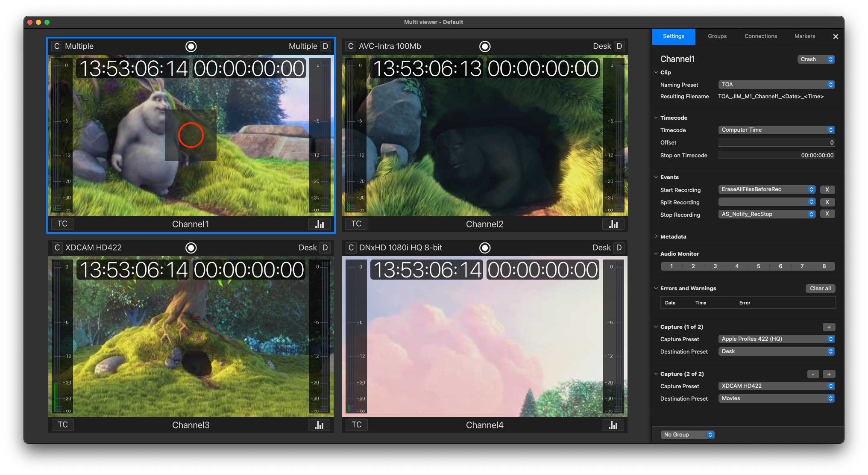
Task: Add a capture with Capture 1 plus button
Action: click(x=829, y=327)
